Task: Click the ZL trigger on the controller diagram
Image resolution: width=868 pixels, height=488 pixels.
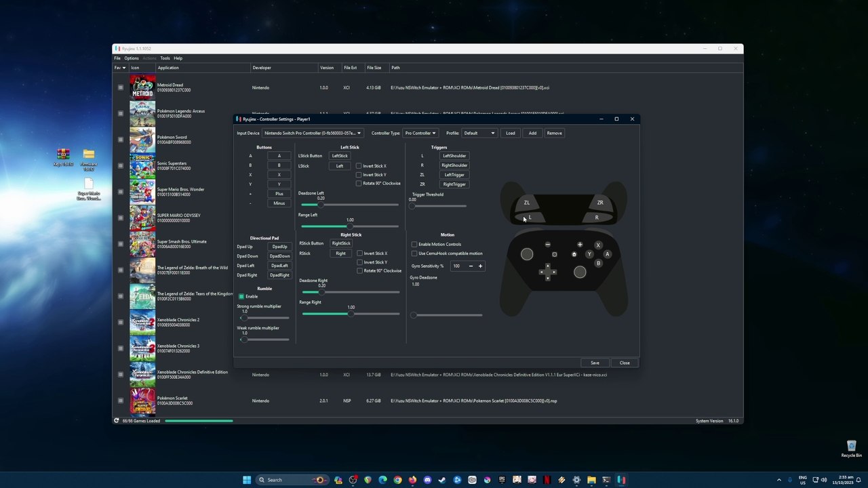Action: tap(527, 203)
